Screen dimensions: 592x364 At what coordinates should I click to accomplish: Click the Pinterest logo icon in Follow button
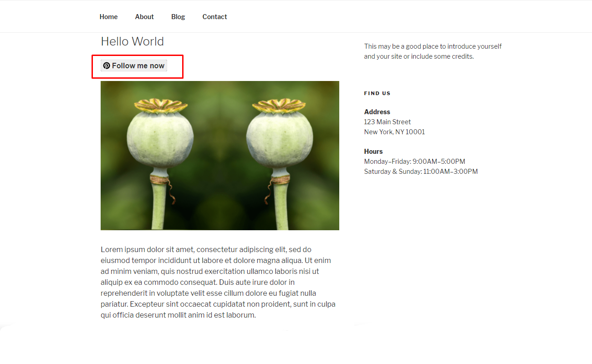tap(107, 66)
